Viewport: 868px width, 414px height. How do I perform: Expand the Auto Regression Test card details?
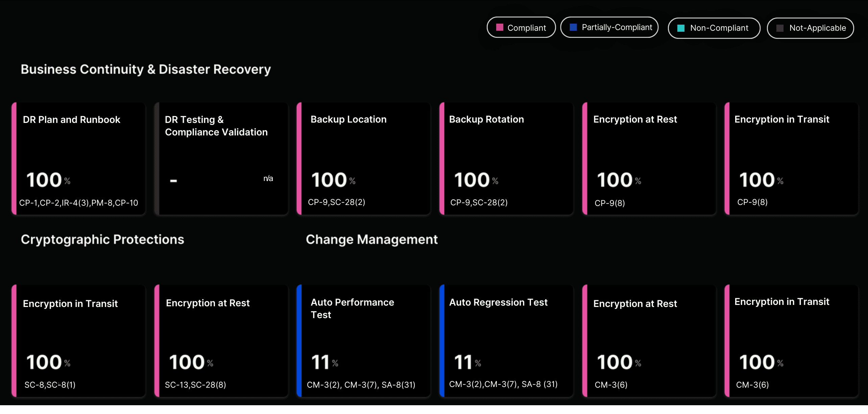pyautogui.click(x=506, y=341)
